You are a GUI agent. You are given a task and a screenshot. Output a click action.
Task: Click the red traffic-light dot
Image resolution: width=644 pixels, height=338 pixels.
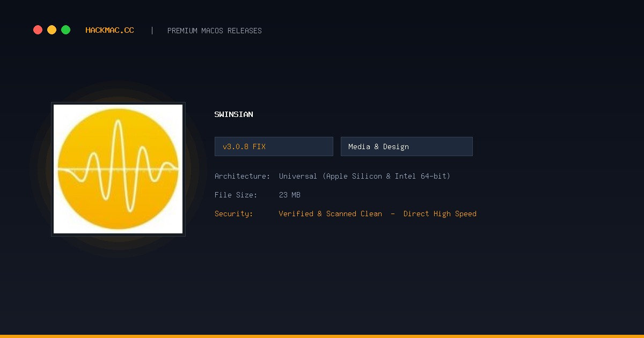coord(38,30)
